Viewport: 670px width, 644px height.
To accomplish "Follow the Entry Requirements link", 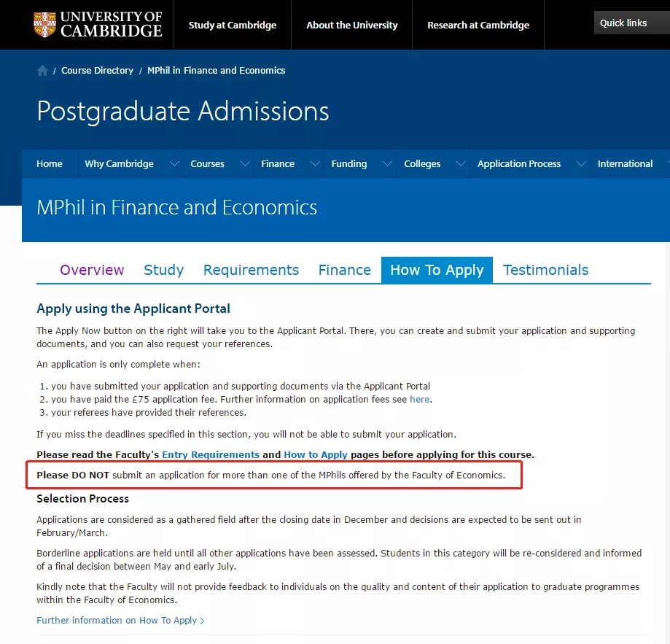I will tap(211, 454).
